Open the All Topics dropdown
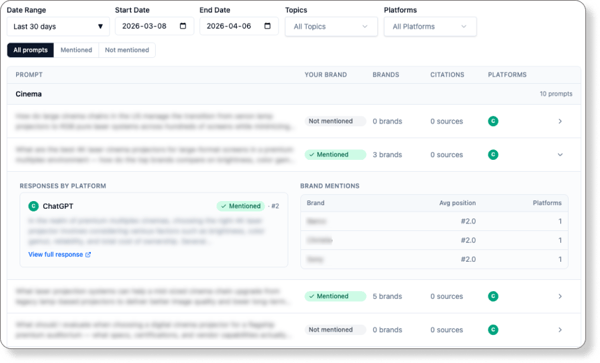Image resolution: width=600 pixels, height=363 pixels. pyautogui.click(x=331, y=26)
